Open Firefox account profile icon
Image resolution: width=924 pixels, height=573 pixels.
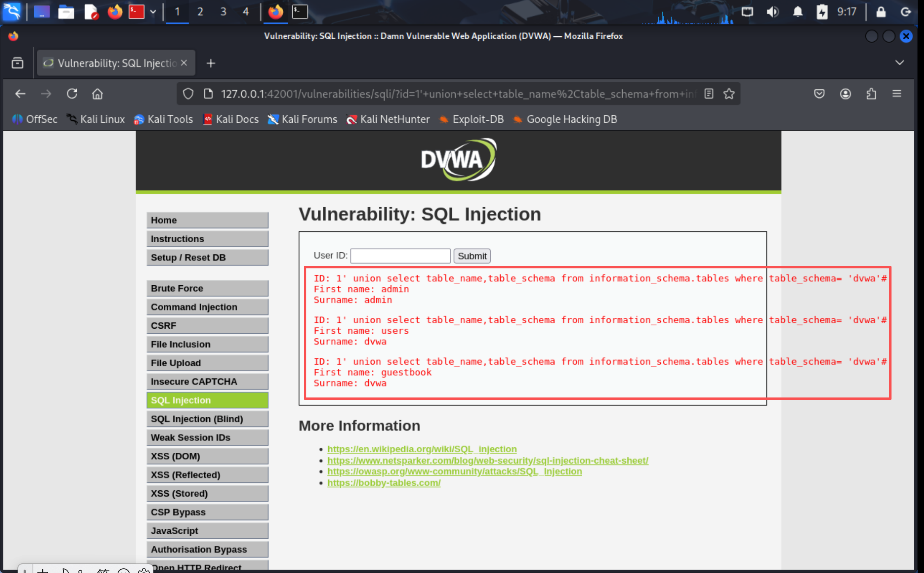846,94
